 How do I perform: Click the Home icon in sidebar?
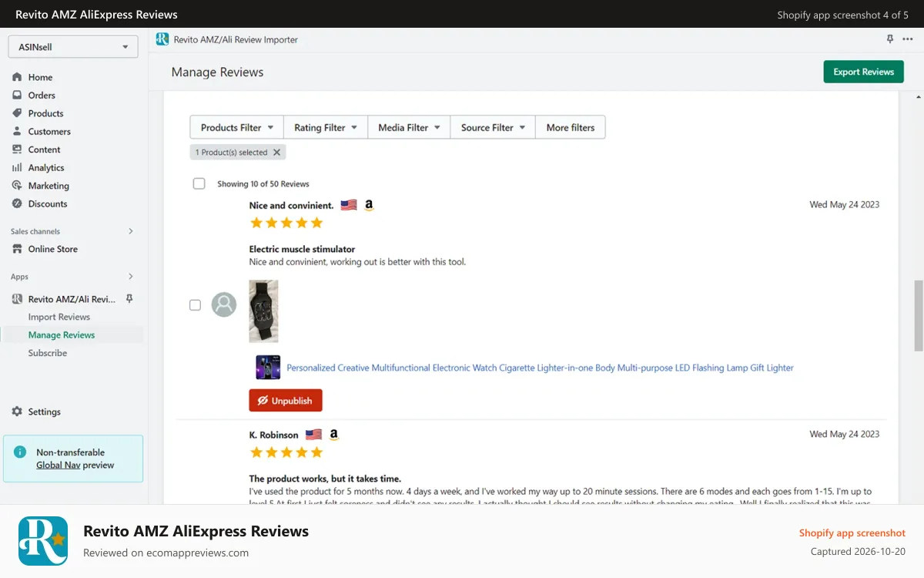17,77
